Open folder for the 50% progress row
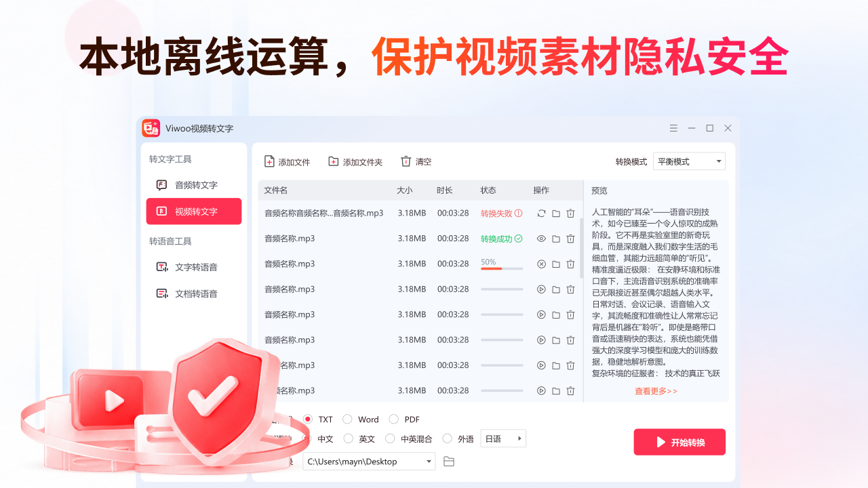This screenshot has height=488, width=868. (x=556, y=264)
